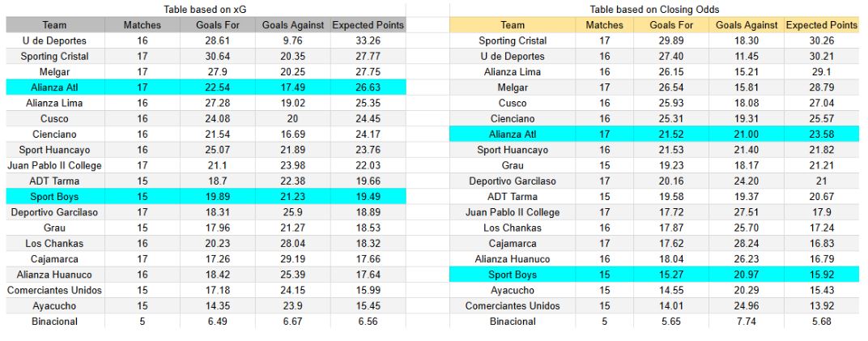Image resolution: width=868 pixels, height=341 pixels.
Task: Select the Deportivo Garcilaso cell in the Closing Odds table
Action: [x=513, y=181]
